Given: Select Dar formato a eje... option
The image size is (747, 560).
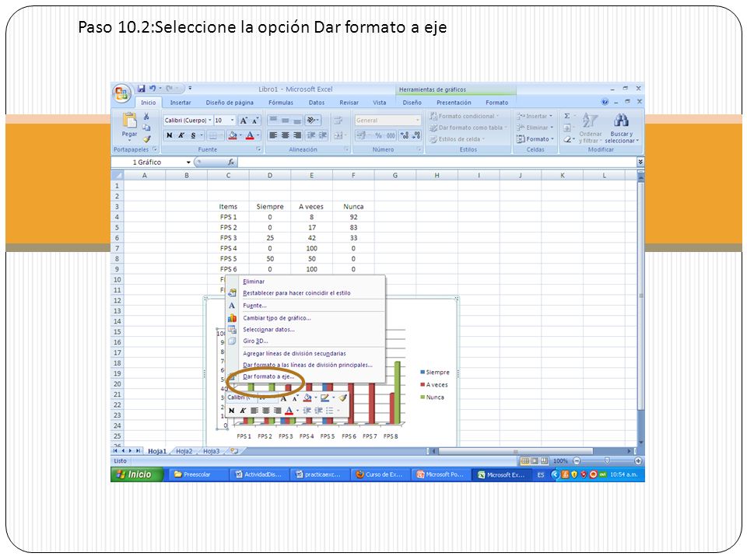Looking at the screenshot, I should 305,376.
